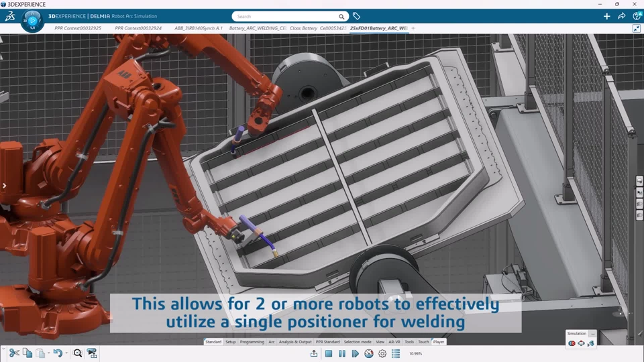Switch to PPR Context00032925 document tab
The width and height of the screenshot is (644, 362).
click(78, 28)
